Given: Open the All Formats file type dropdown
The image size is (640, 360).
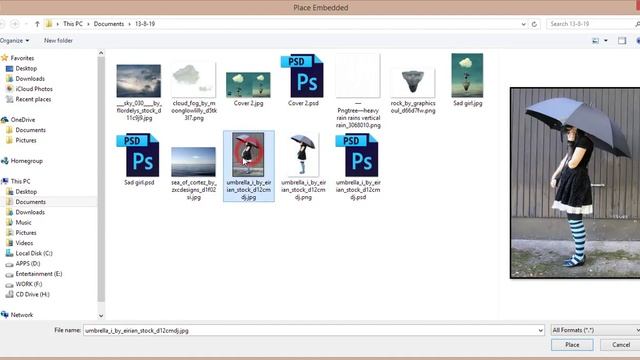Looking at the screenshot, I should point(596,330).
